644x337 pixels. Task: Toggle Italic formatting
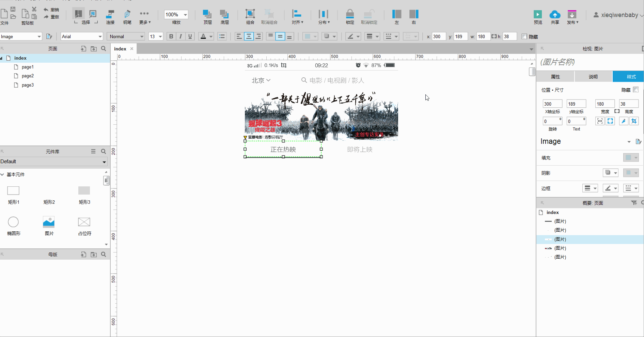pyautogui.click(x=180, y=36)
